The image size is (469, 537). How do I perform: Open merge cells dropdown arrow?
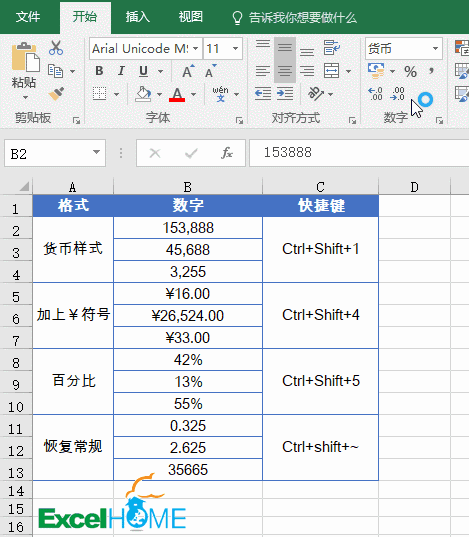click(348, 72)
